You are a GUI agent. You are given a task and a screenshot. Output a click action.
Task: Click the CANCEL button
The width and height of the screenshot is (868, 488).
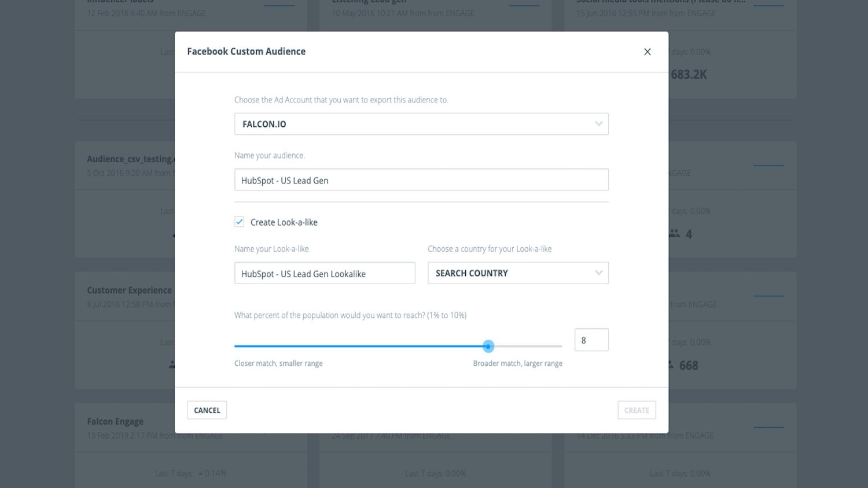207,410
